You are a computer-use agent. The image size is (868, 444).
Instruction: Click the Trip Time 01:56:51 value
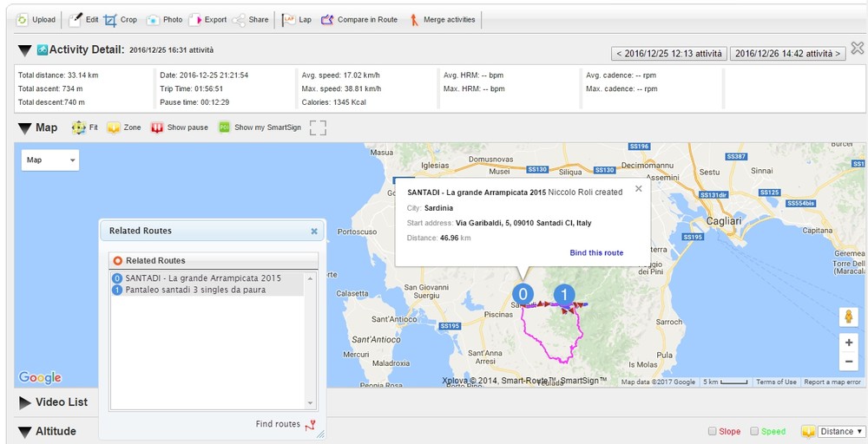[208, 88]
